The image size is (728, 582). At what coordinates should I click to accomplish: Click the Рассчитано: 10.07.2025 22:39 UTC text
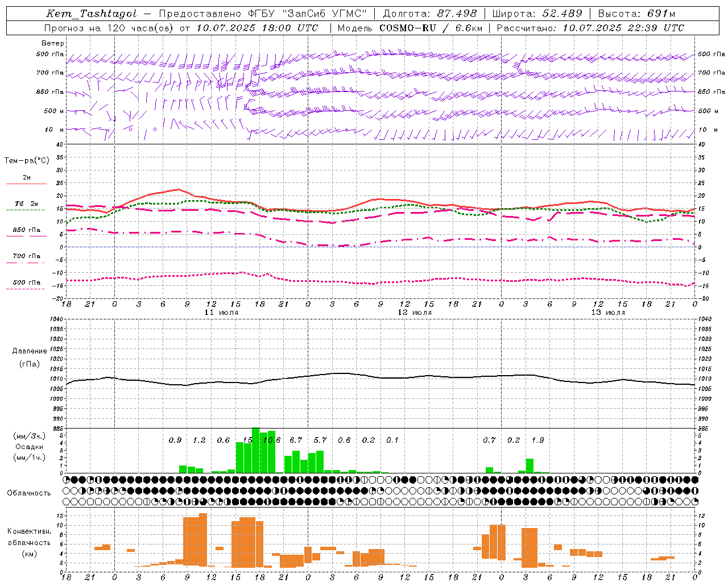(590, 28)
